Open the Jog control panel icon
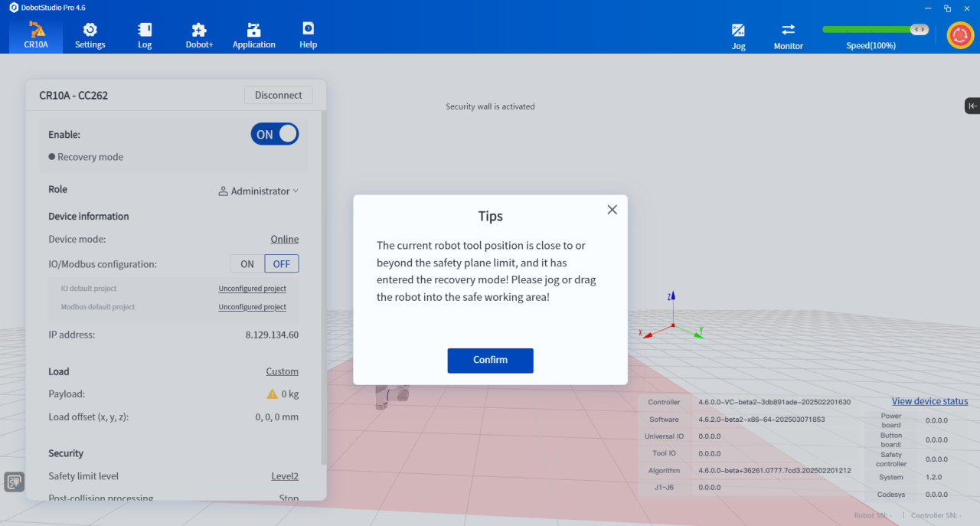Viewport: 980px width, 526px height. pyautogui.click(x=738, y=31)
